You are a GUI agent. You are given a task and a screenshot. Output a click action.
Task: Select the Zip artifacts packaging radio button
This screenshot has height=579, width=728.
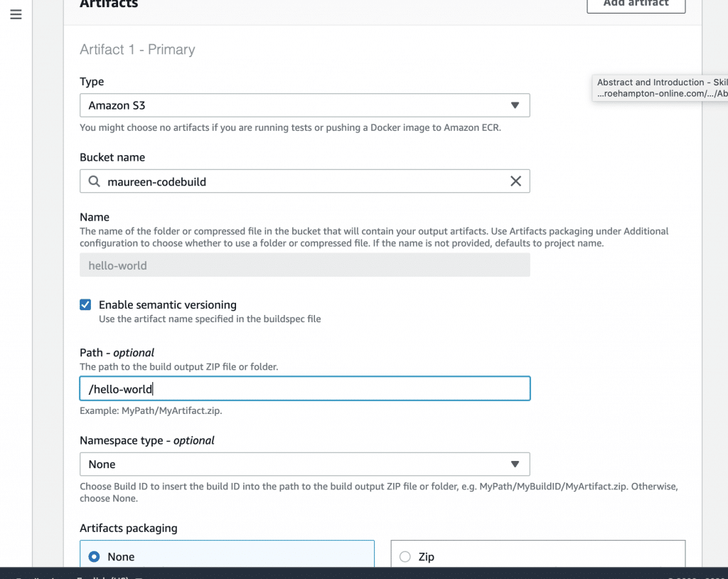(405, 557)
